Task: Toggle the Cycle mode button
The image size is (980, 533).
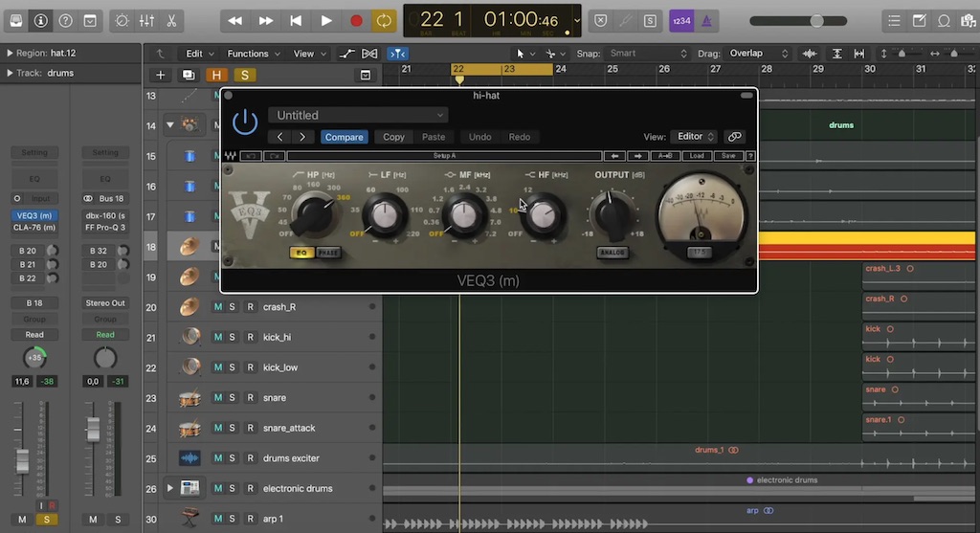Action: coord(384,21)
